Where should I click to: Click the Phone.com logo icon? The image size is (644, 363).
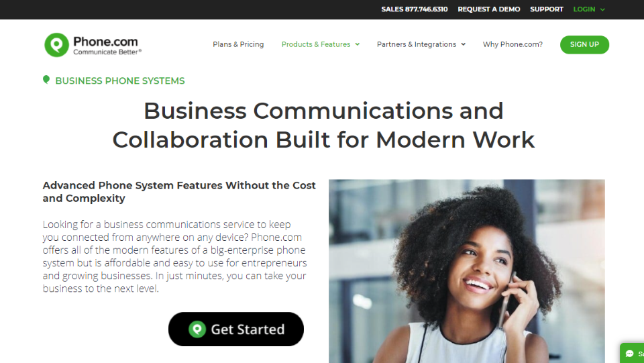(56, 45)
